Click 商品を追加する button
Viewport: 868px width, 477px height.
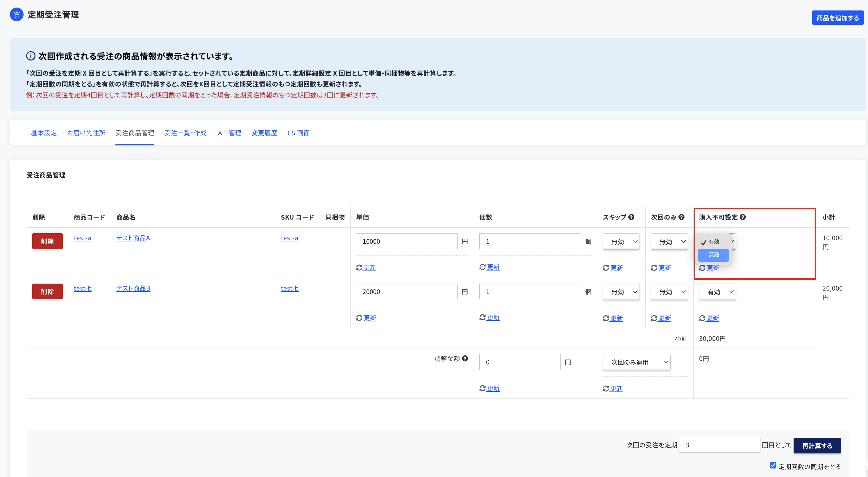(838, 18)
